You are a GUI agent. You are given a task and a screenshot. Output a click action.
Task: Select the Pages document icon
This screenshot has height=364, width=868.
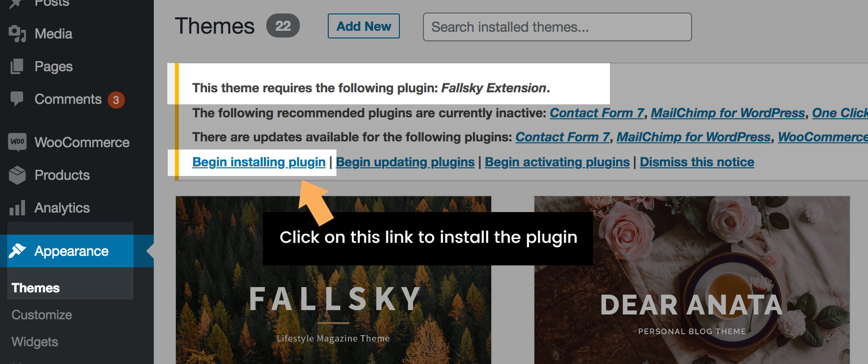(18, 66)
